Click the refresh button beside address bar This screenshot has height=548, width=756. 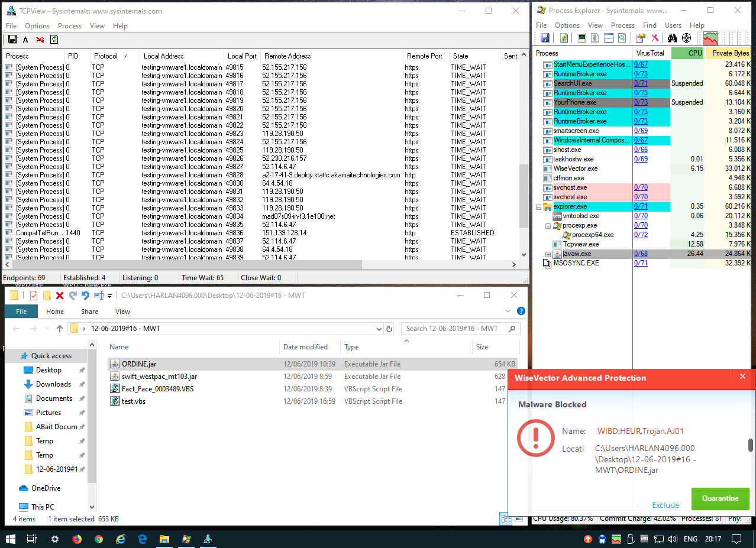point(389,329)
